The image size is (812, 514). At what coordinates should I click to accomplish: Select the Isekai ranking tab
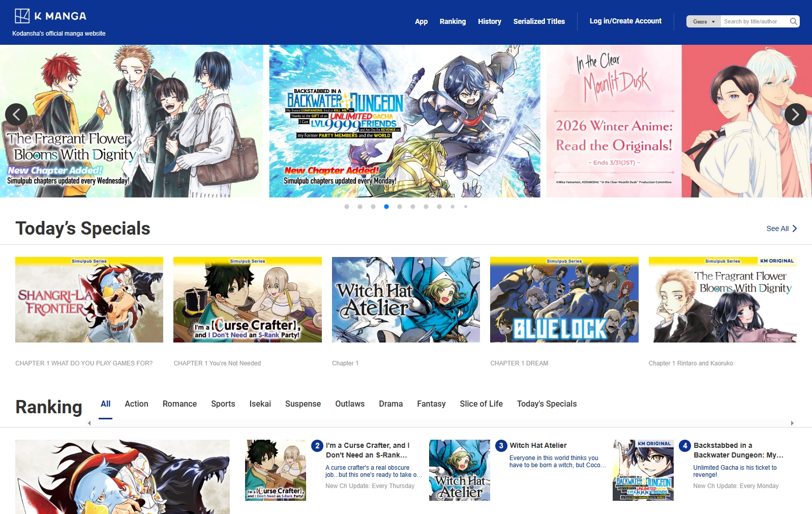coord(260,404)
